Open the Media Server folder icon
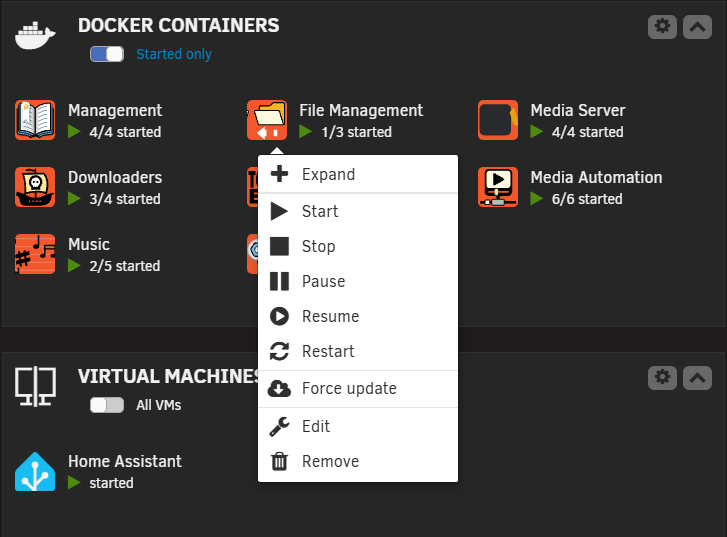This screenshot has height=537, width=727. (x=498, y=120)
